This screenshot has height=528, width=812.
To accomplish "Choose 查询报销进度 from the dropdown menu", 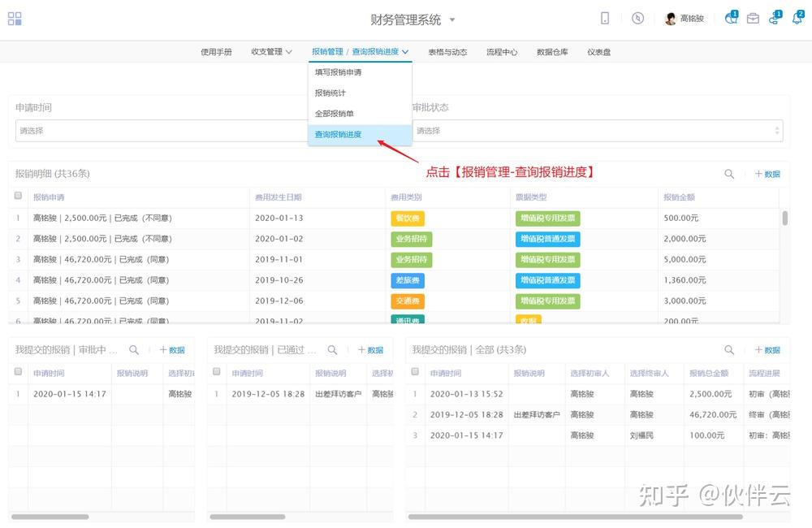I will click(x=360, y=135).
